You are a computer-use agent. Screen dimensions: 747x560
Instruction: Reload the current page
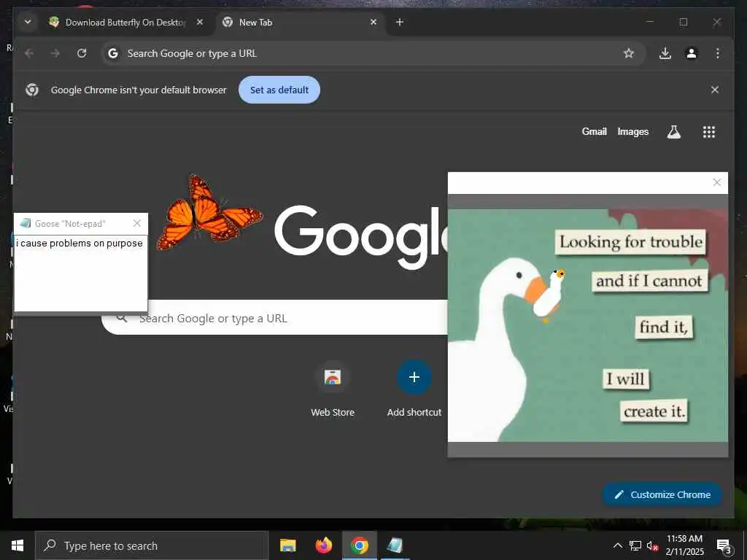[x=82, y=53]
